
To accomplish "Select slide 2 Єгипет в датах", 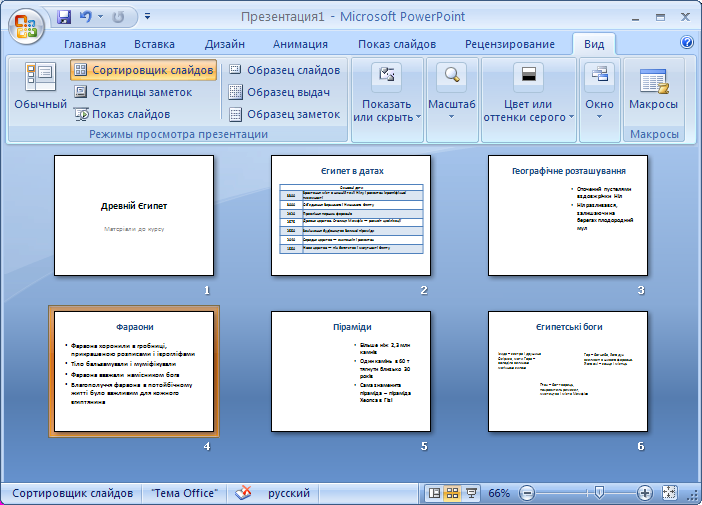I will click(x=351, y=215).
